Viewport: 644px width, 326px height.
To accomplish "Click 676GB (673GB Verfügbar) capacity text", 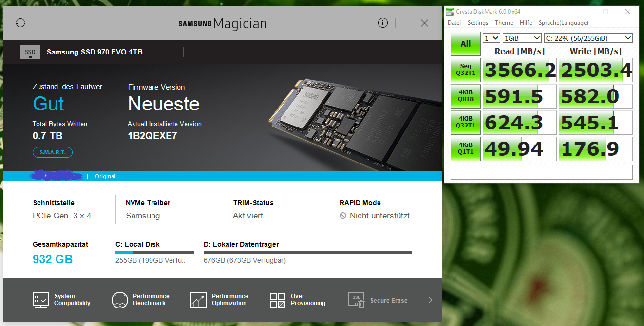I will coord(245,260).
